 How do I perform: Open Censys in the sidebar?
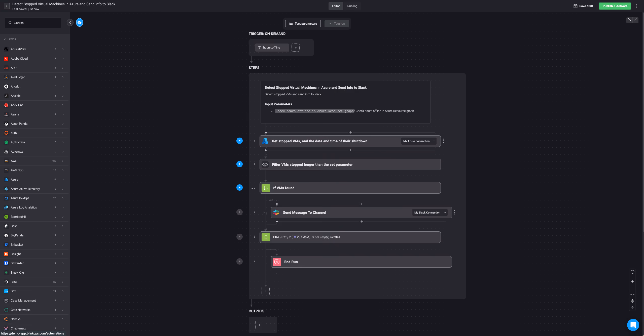click(34, 319)
